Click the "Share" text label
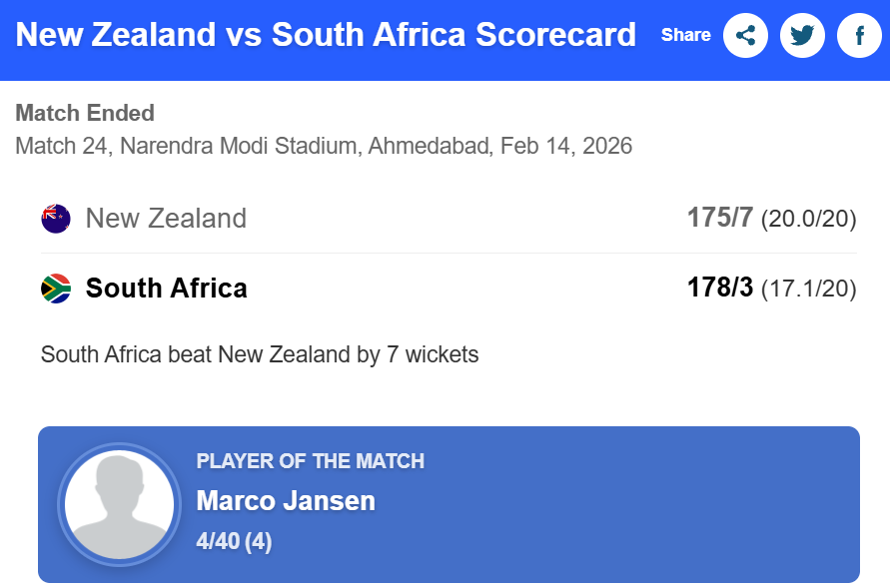 686,35
